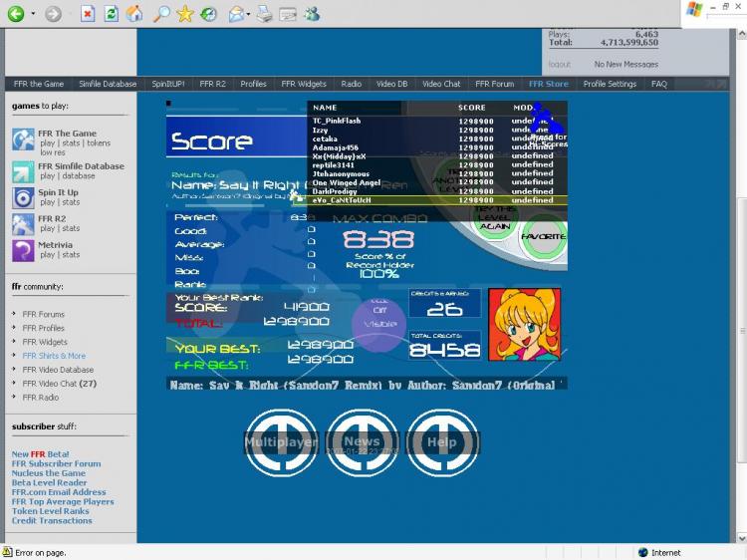The width and height of the screenshot is (747, 560).
Task: Click Spin It Up sidebar icon
Action: (x=23, y=197)
